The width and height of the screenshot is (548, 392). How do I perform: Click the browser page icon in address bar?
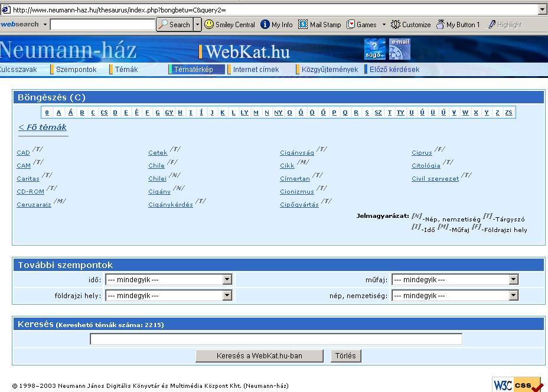coord(6,10)
